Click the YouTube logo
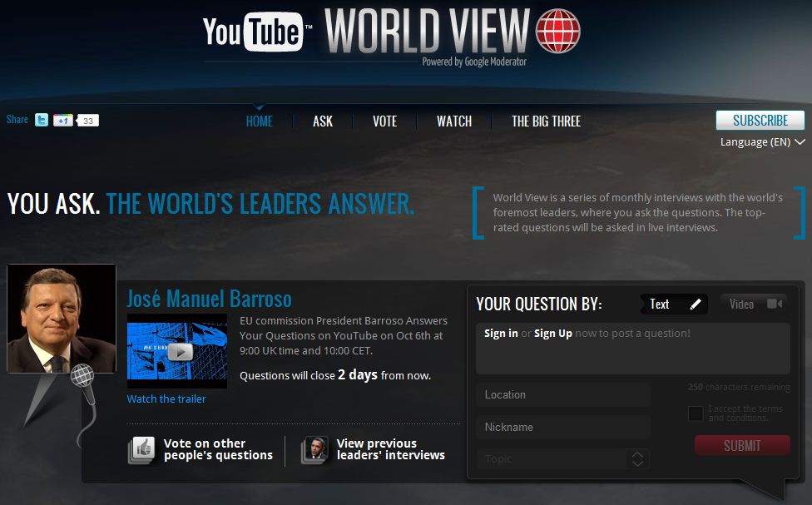The image size is (812, 505). click(255, 32)
